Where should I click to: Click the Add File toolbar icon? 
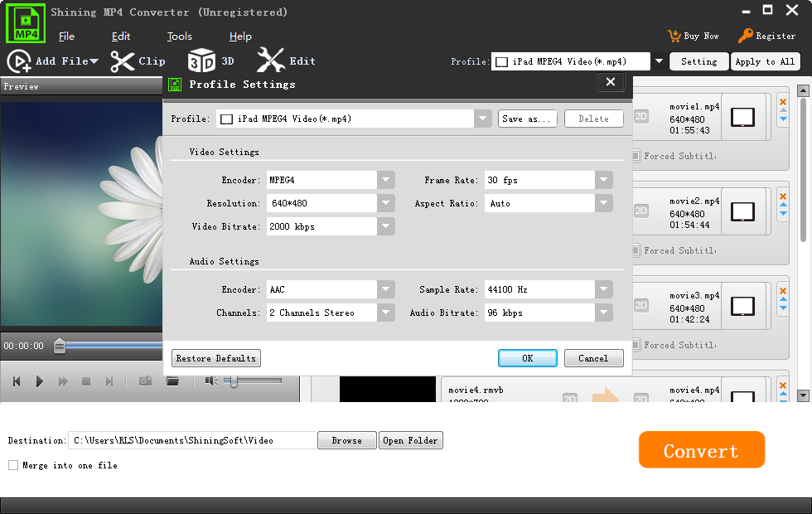point(19,61)
